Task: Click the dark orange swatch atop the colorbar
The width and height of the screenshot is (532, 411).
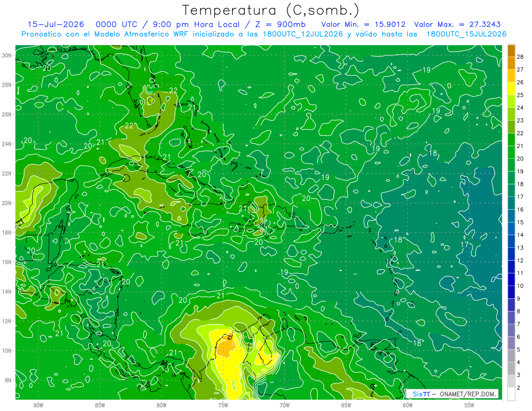Action: (511, 51)
